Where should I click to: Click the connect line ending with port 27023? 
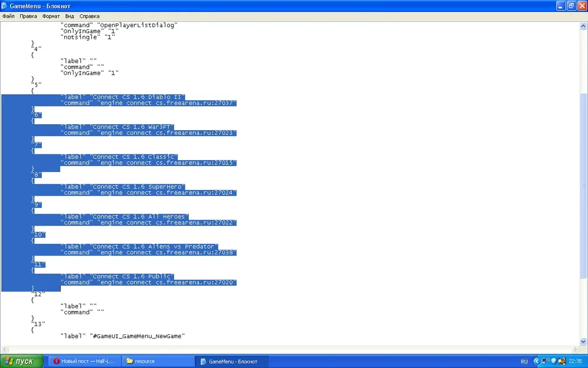click(149, 133)
